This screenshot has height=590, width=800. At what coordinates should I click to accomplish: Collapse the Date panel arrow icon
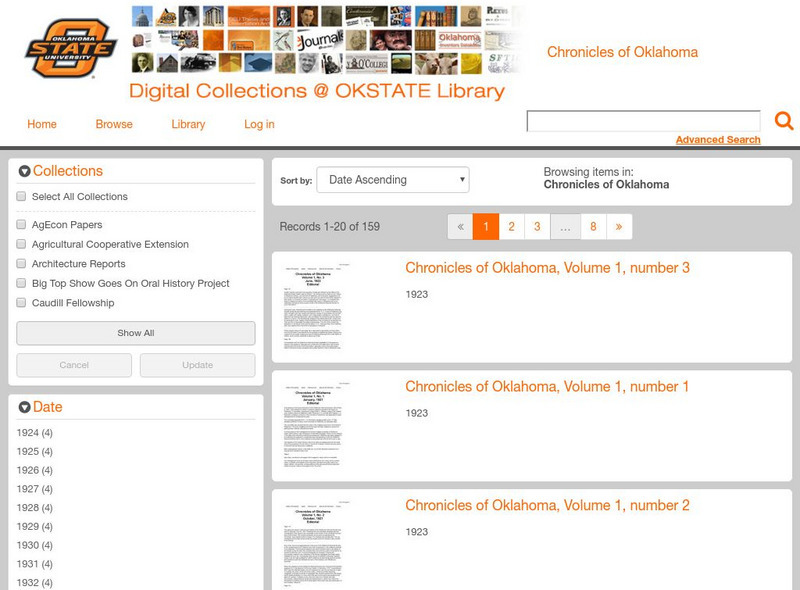pos(24,407)
